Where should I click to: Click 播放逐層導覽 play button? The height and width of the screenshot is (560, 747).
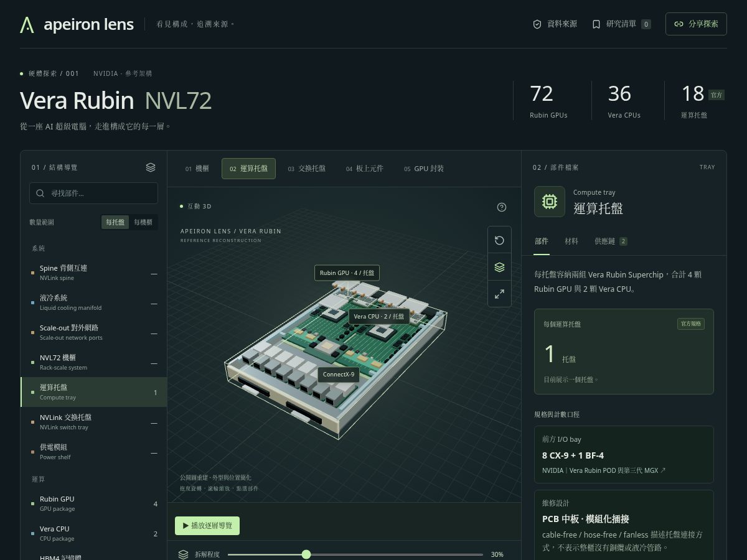point(207,526)
